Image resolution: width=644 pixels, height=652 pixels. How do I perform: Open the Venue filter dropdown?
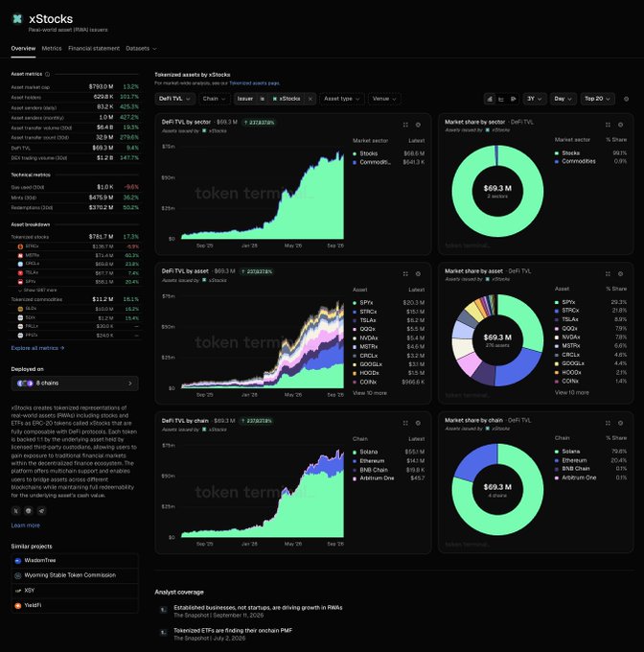click(384, 99)
